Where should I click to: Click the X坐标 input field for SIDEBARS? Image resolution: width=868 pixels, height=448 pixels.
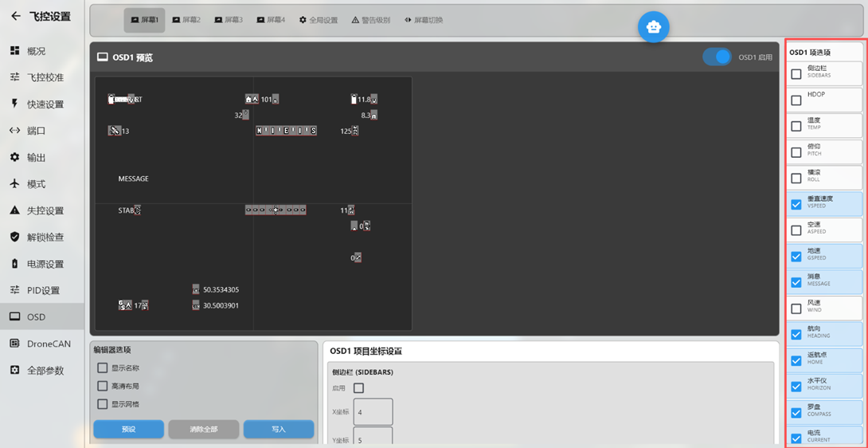pyautogui.click(x=373, y=412)
